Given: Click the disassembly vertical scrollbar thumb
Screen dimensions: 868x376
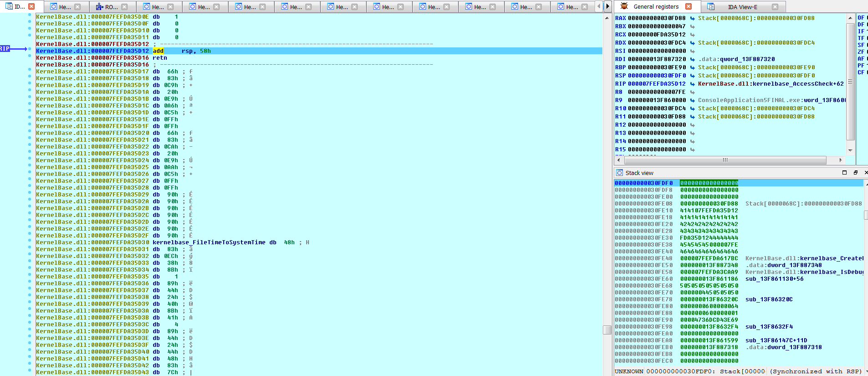Looking at the screenshot, I should (607, 330).
